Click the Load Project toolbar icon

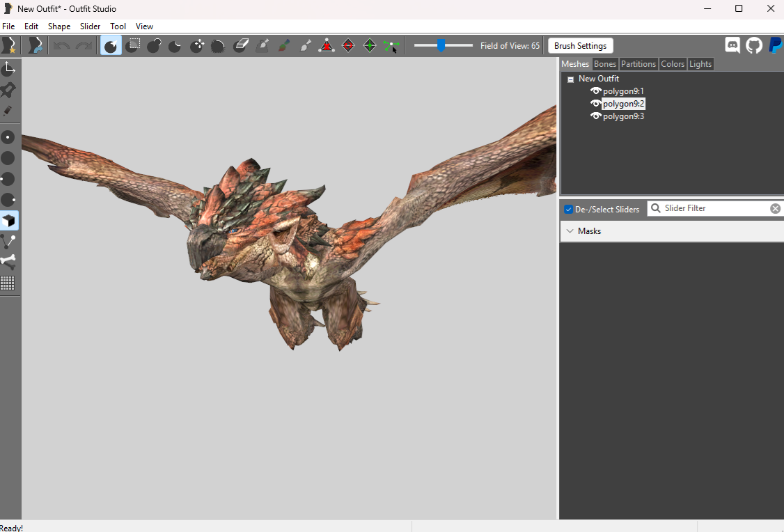pyautogui.click(x=36, y=46)
